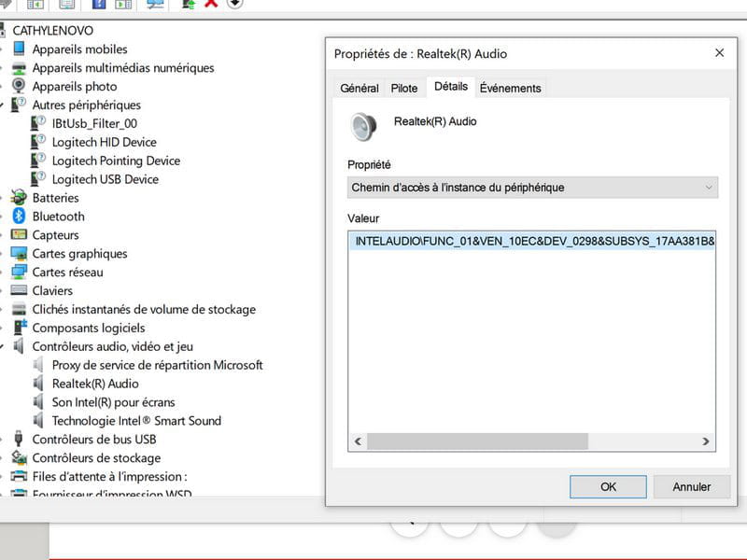The image size is (747, 560).
Task: Select the INTELAUDIO\FUNC_01 value line
Action: (532, 241)
